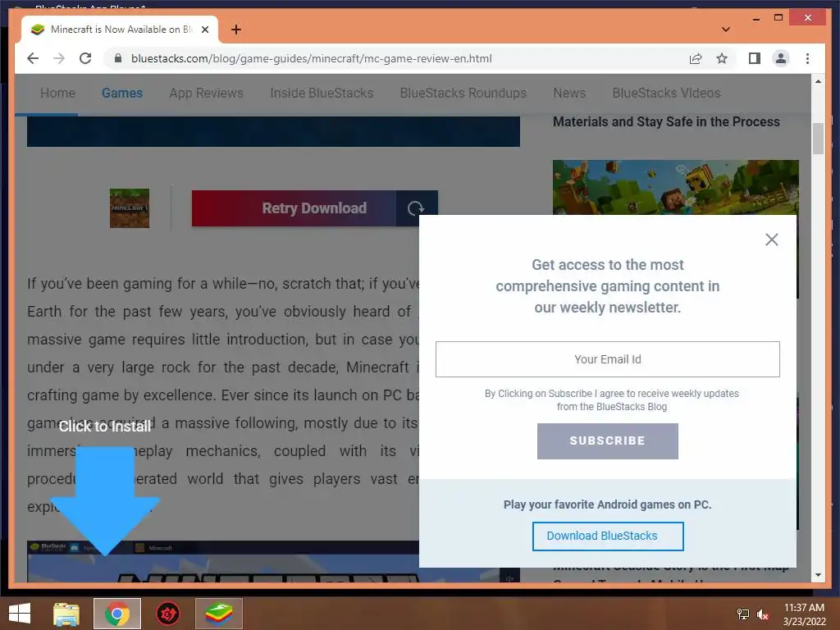This screenshot has height=630, width=840.
Task: Click Download BlueStacks button
Action: point(608,536)
